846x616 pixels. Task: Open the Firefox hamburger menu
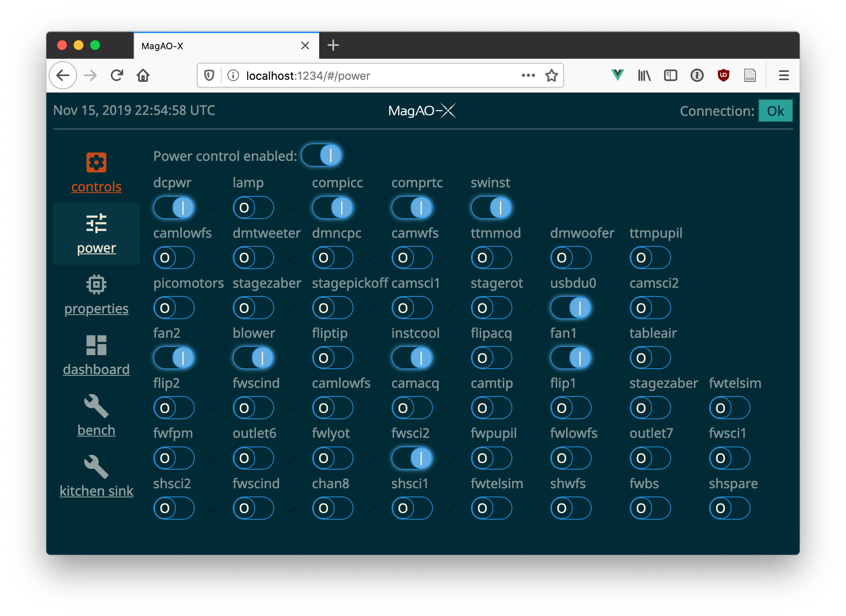click(x=784, y=75)
